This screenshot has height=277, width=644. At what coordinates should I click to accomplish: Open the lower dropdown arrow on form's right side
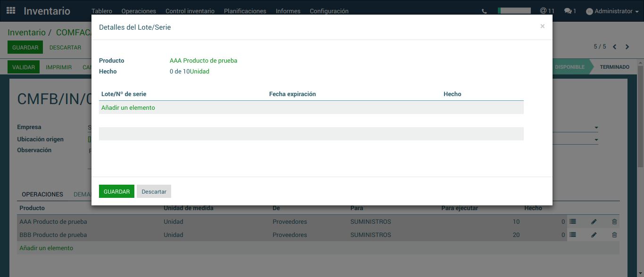coord(596,140)
